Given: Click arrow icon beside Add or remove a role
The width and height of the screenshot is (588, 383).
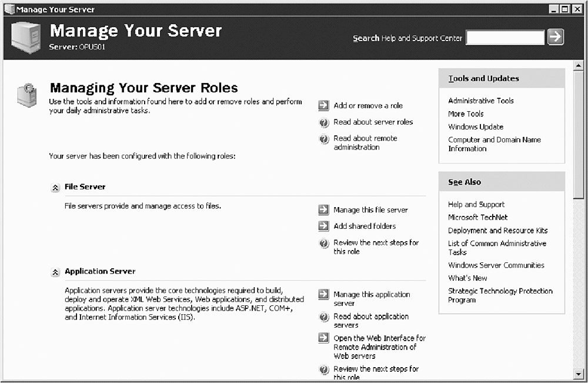Looking at the screenshot, I should (x=323, y=105).
